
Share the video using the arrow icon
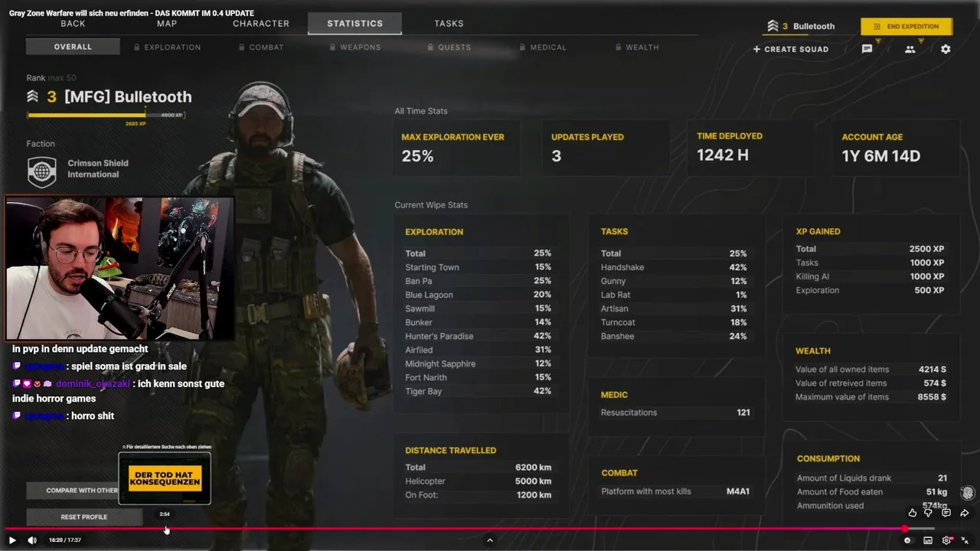965,513
